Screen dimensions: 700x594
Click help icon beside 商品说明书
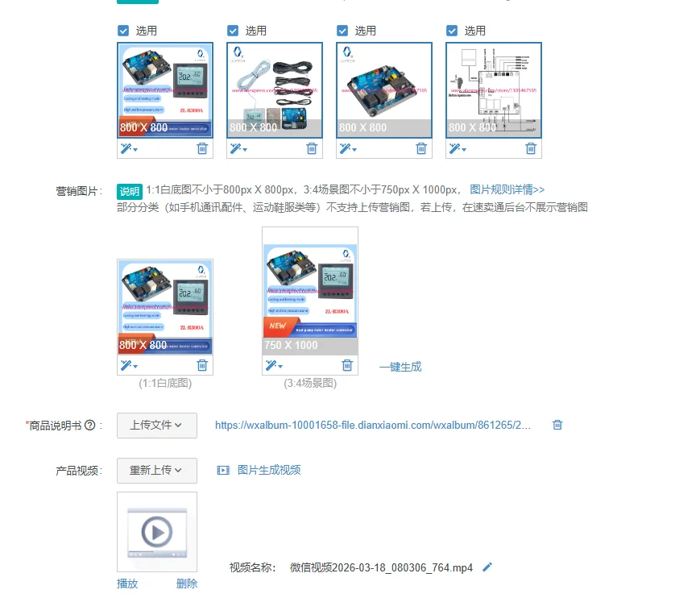coord(89,426)
